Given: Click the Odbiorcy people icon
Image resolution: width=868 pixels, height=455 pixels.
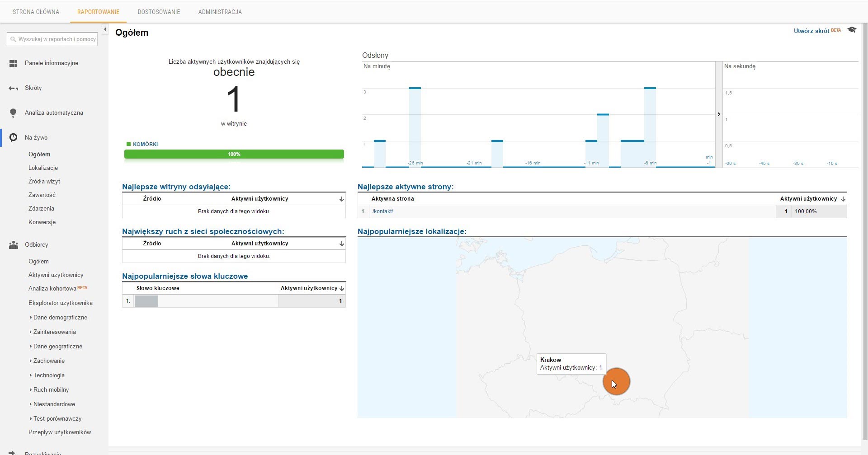Looking at the screenshot, I should [14, 245].
